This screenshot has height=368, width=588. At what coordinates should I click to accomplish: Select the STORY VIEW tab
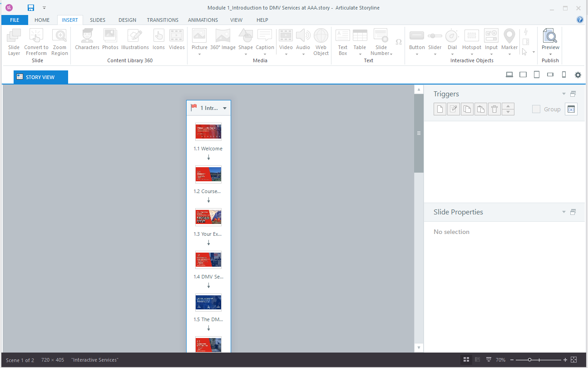click(41, 77)
